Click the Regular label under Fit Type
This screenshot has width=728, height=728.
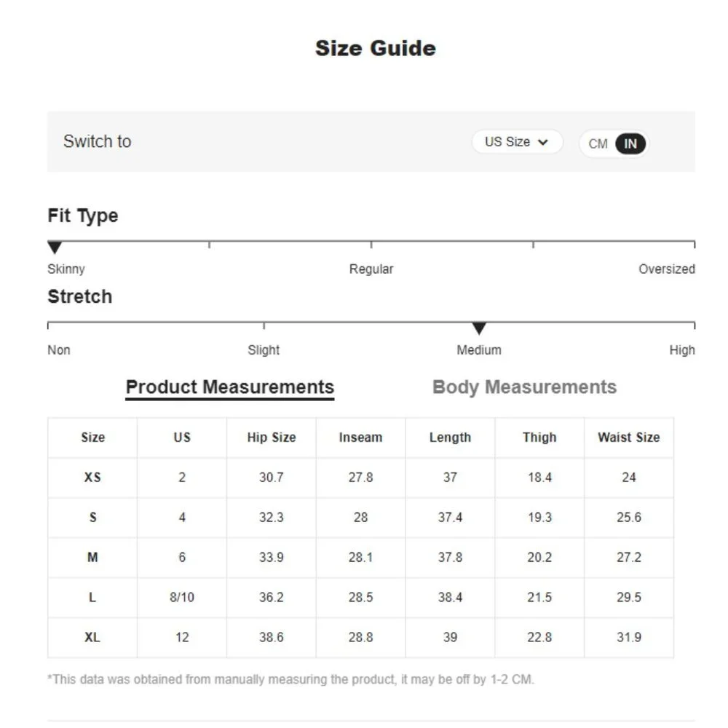(371, 269)
